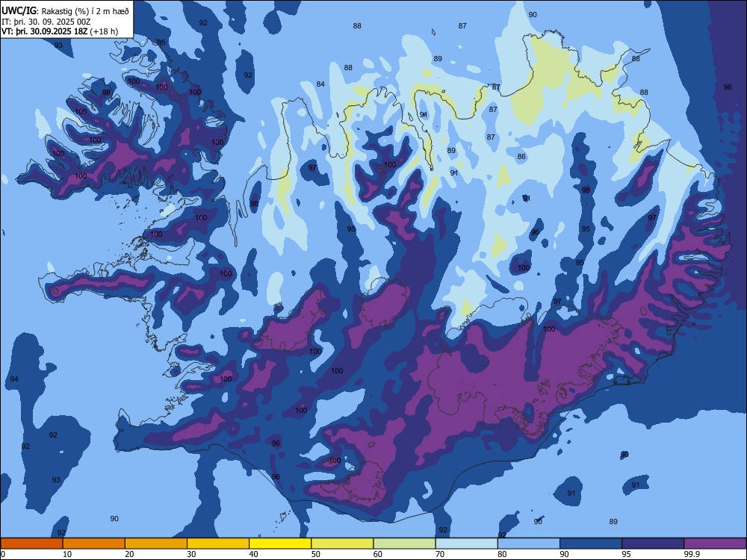Click the "IT: þri. 30. 09. 2025 00Z" line
Image resolution: width=747 pixels, height=560 pixels.
tap(46, 22)
